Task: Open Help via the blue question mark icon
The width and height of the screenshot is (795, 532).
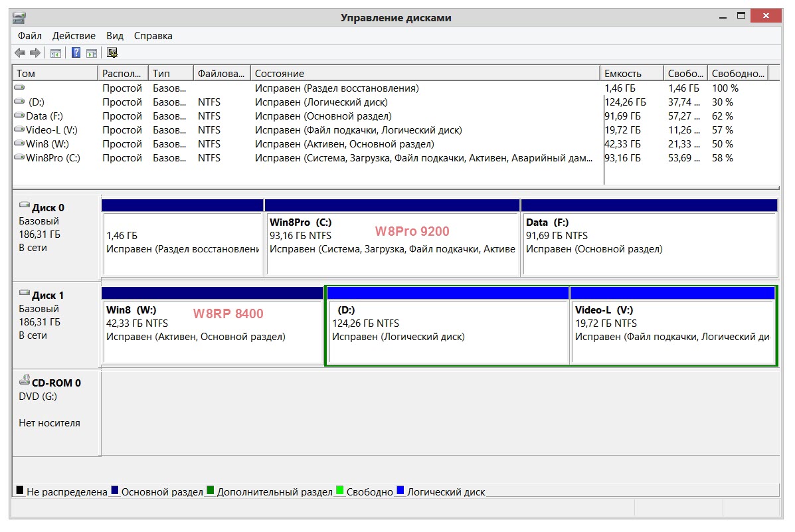Action: (76, 53)
